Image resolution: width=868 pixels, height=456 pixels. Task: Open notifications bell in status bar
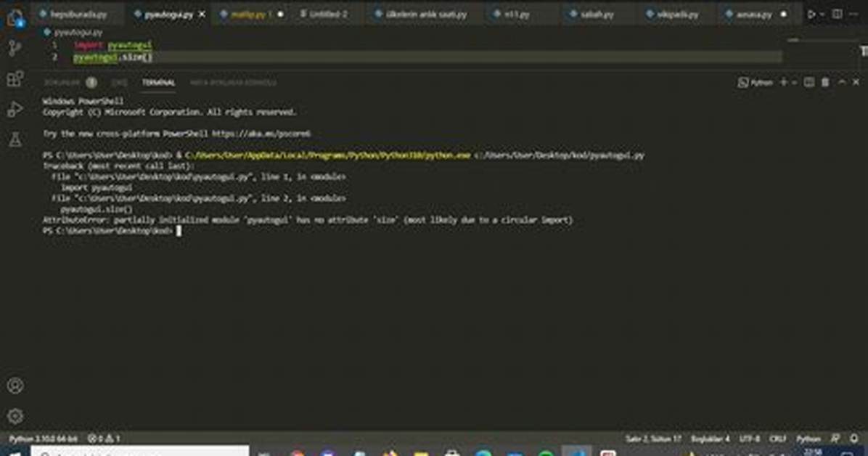pos(853,439)
